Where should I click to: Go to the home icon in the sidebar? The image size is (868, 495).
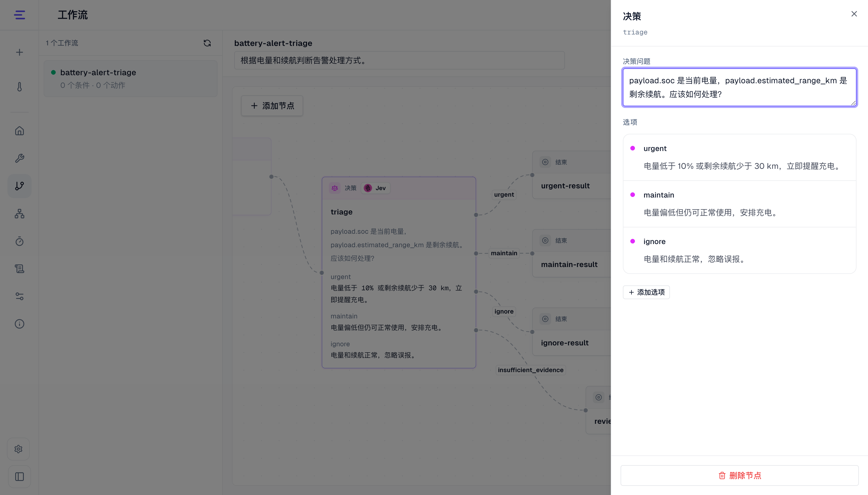coord(19,131)
